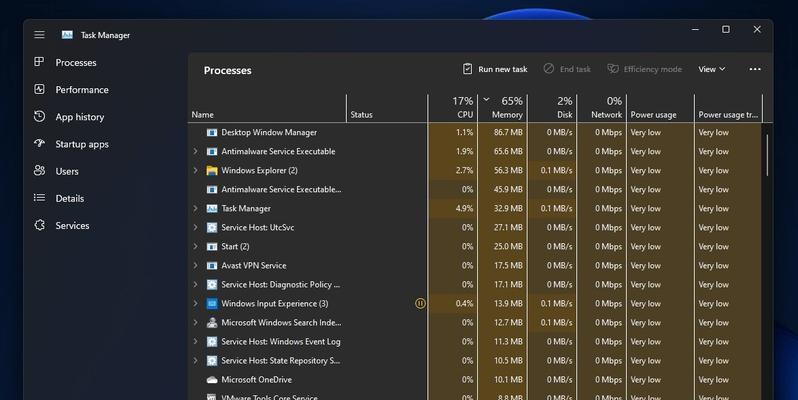
Task: Click the Startup apps gauge icon
Action: tap(39, 144)
